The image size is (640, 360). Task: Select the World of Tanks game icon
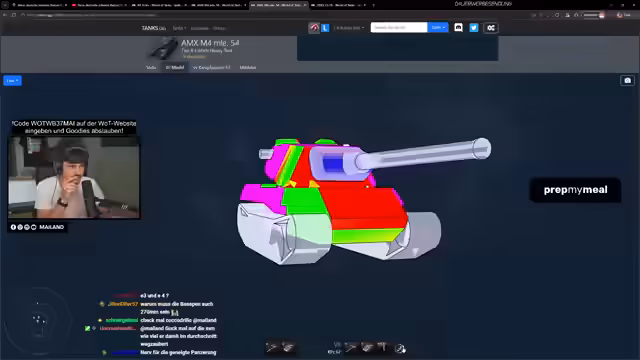(314, 28)
